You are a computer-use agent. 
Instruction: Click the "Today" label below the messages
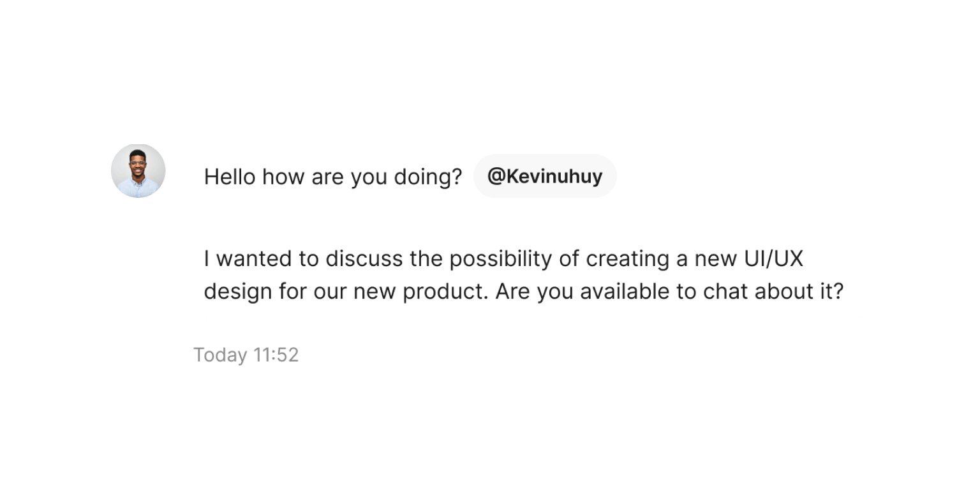pos(220,355)
